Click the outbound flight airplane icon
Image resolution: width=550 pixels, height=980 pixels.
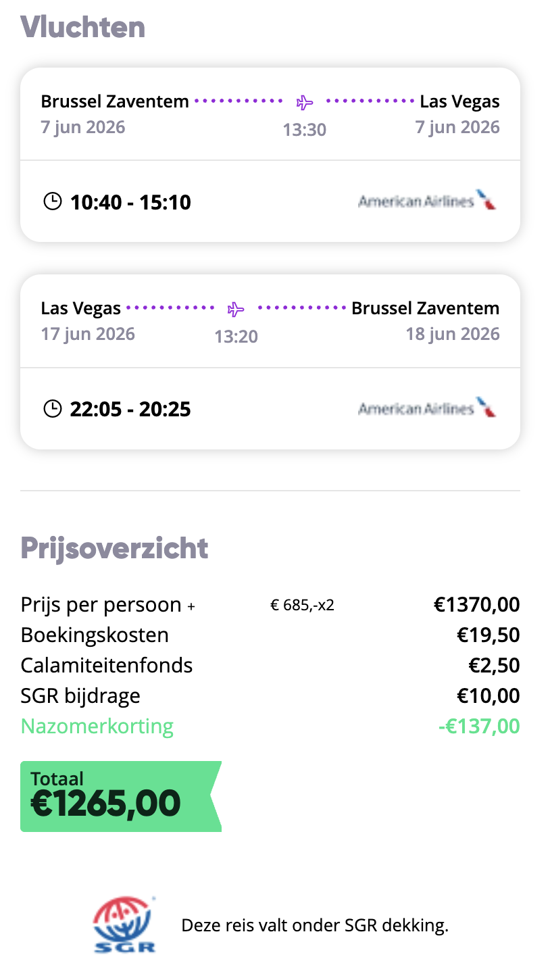click(305, 103)
